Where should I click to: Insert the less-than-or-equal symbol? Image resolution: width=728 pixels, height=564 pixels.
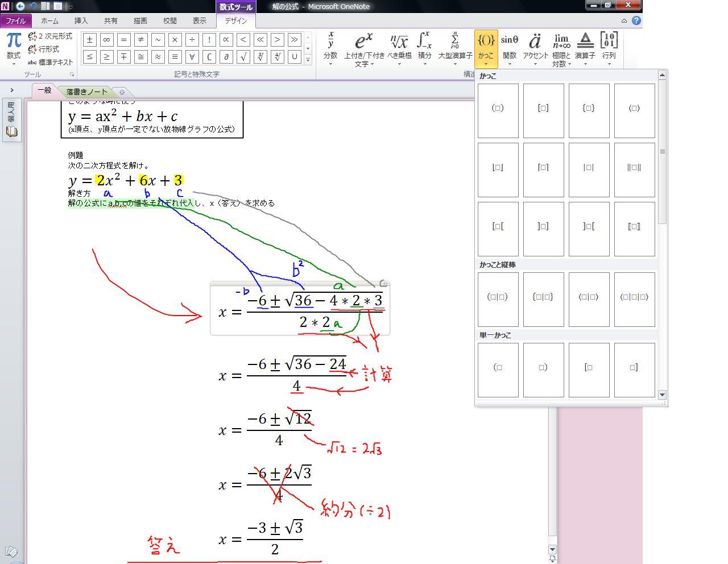(x=89, y=56)
